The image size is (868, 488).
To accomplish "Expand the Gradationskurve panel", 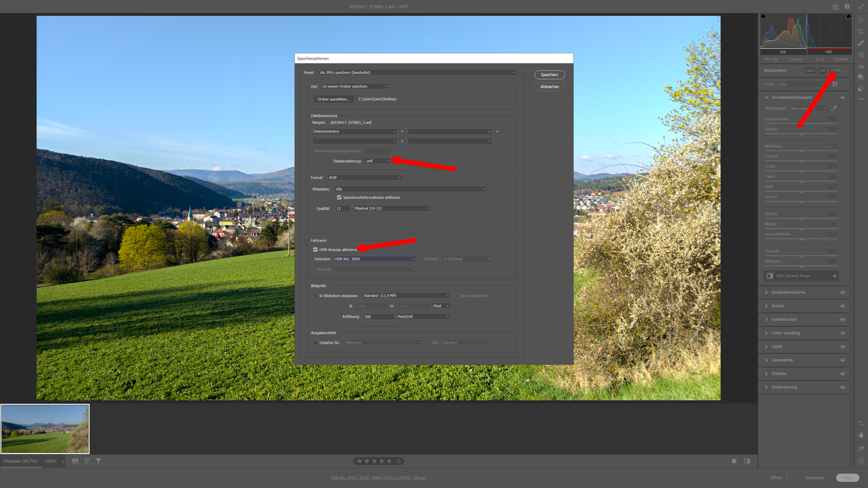I will [788, 292].
